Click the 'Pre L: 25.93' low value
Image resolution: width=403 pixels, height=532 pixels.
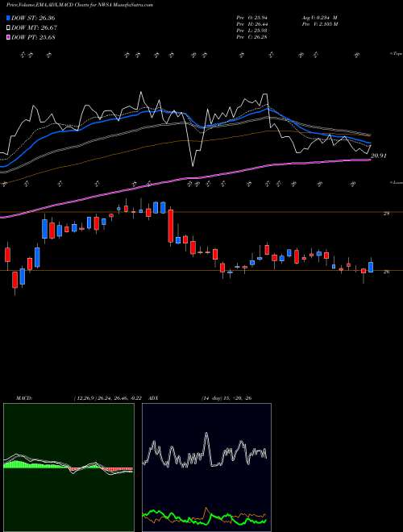click(x=251, y=30)
